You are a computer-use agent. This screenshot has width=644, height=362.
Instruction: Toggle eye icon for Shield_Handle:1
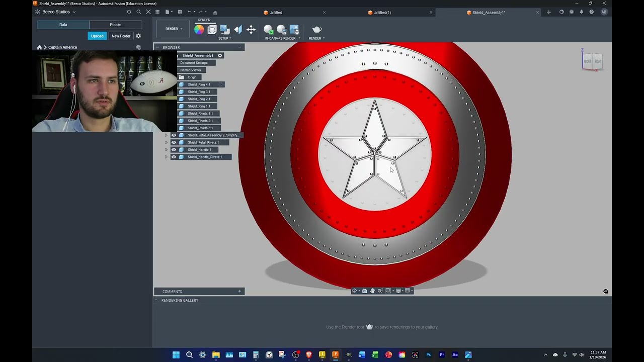pos(174,149)
